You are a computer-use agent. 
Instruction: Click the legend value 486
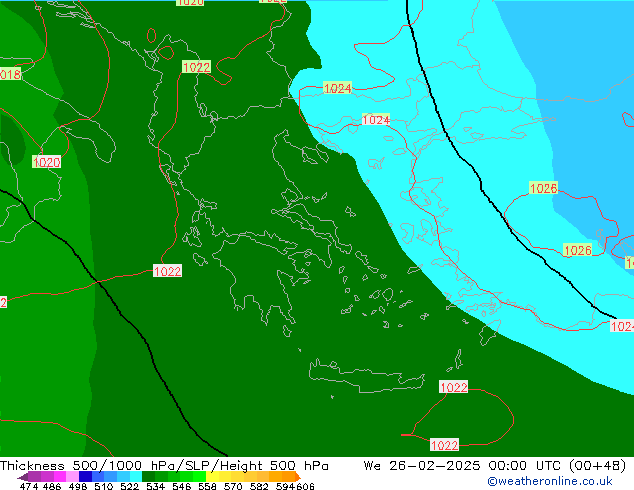click(x=52, y=486)
